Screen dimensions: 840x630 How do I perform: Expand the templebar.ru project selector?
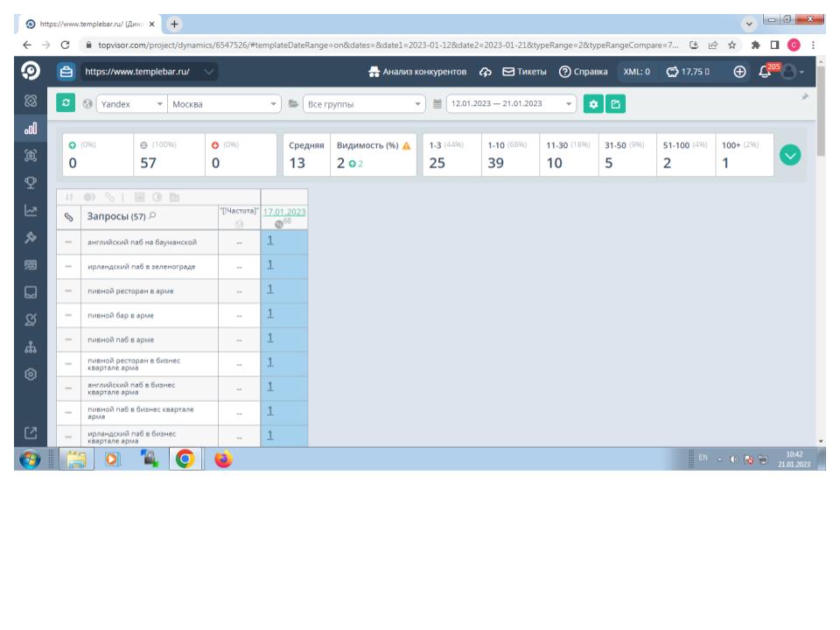149,71
